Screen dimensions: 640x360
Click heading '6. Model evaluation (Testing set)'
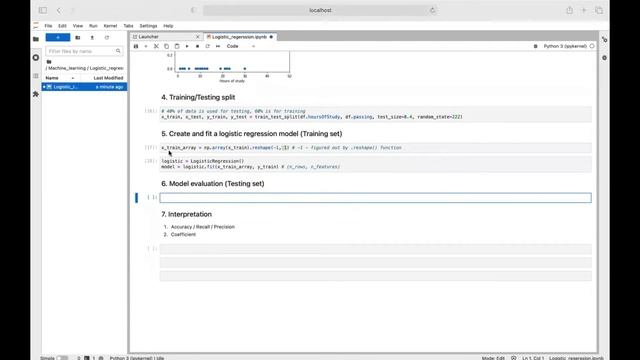(x=213, y=184)
